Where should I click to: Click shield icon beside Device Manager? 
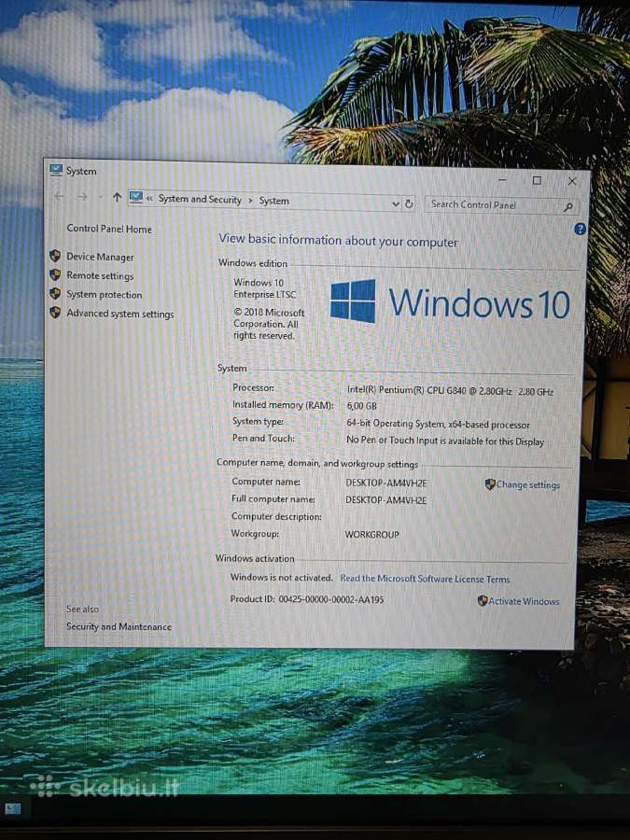click(55, 256)
